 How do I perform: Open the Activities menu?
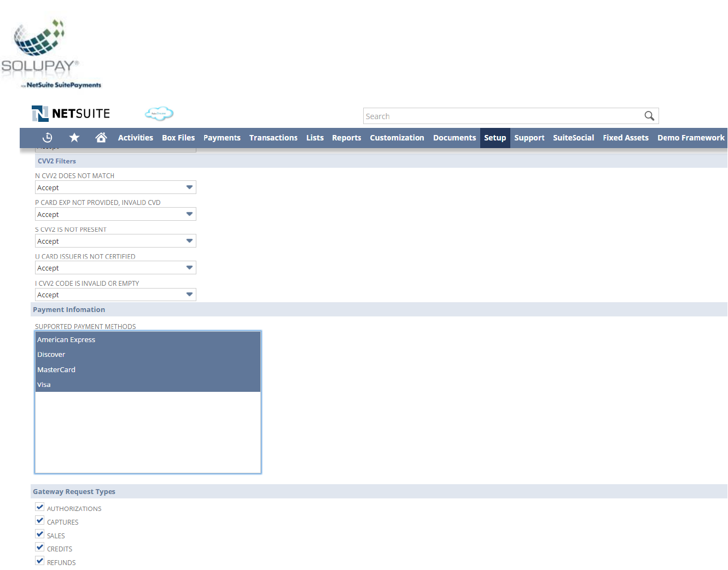point(136,138)
